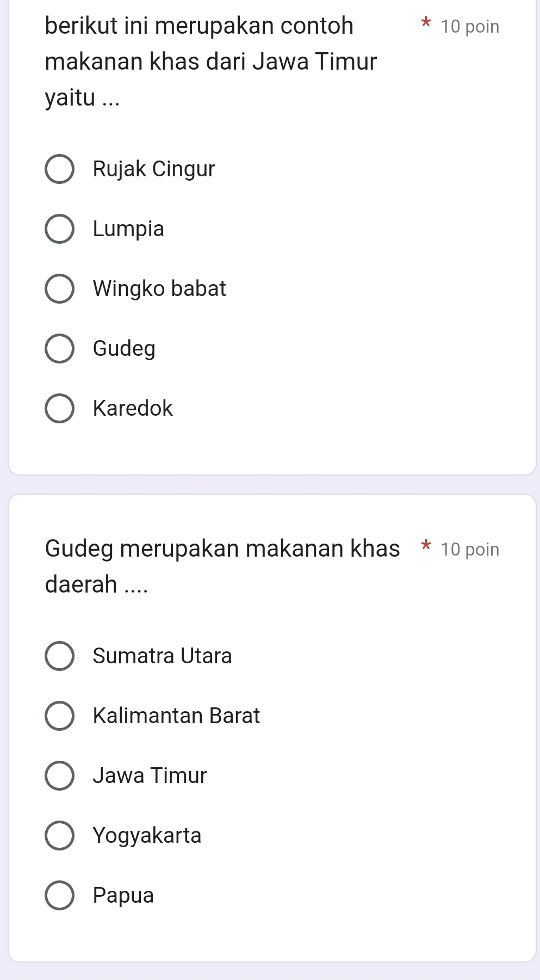Viewport: 540px width, 980px height.
Task: Select the Kalimantan Barat option
Action: (x=59, y=716)
